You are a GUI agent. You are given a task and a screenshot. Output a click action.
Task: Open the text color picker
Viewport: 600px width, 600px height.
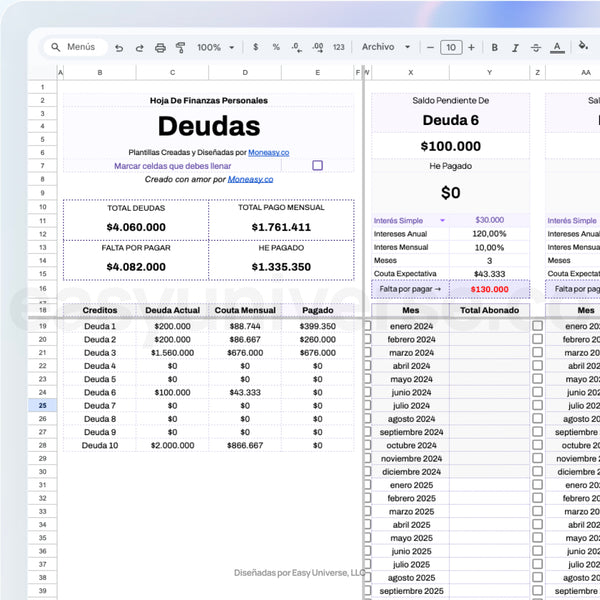(x=557, y=47)
